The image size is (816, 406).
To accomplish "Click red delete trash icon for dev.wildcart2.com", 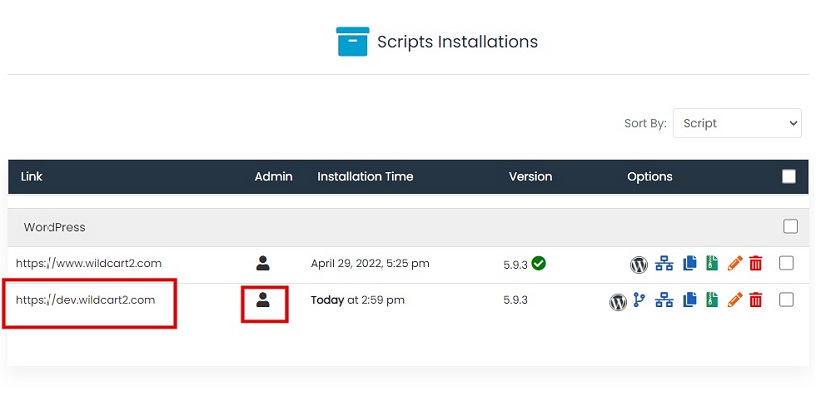I will click(756, 300).
